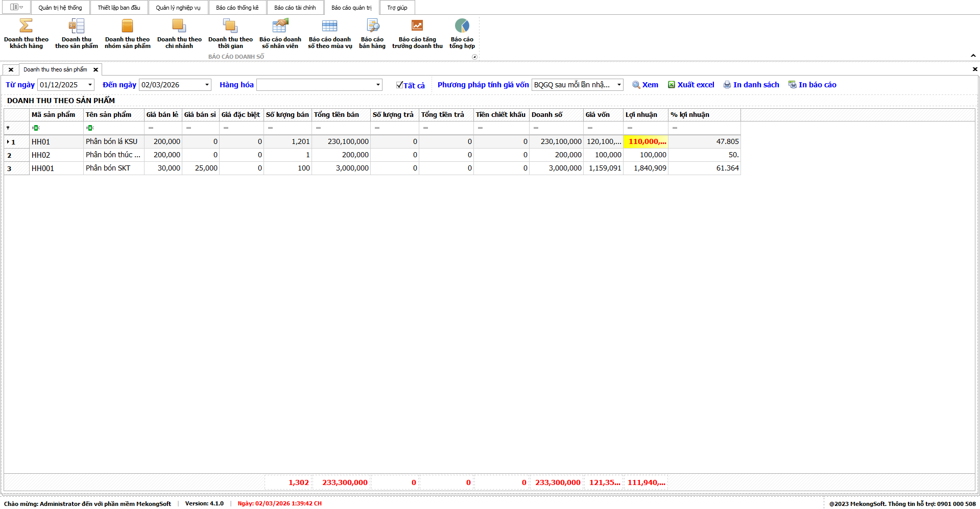Open Báo cáo tăng trưởng doanh thu
Screen dimensions: 980x509
(417, 34)
